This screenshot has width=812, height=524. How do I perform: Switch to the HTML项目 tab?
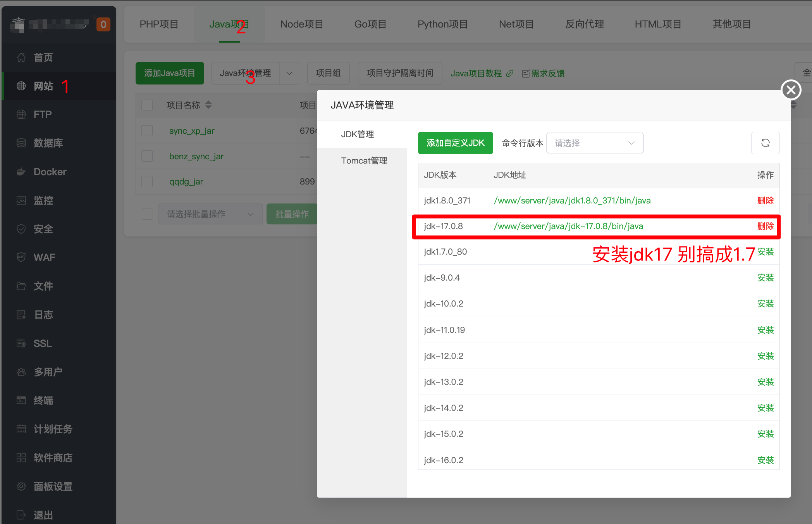658,24
